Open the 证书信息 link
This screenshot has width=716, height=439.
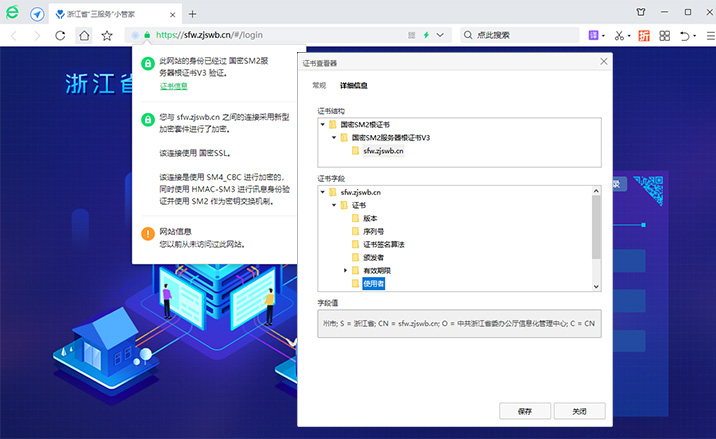coord(173,86)
